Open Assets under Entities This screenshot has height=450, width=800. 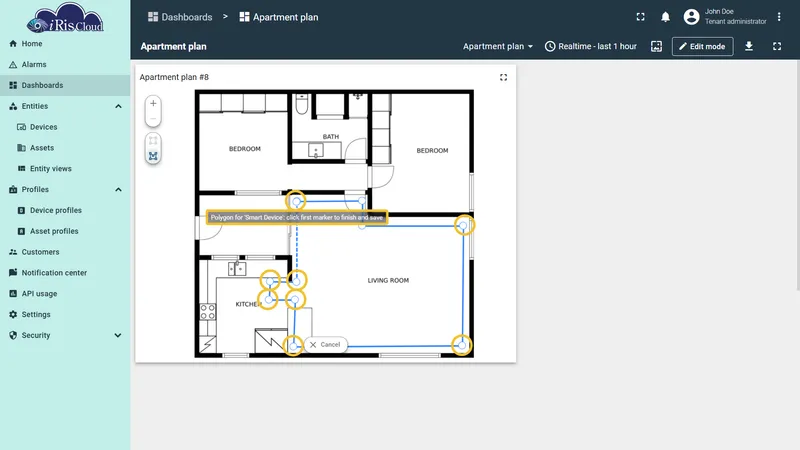[65, 148]
